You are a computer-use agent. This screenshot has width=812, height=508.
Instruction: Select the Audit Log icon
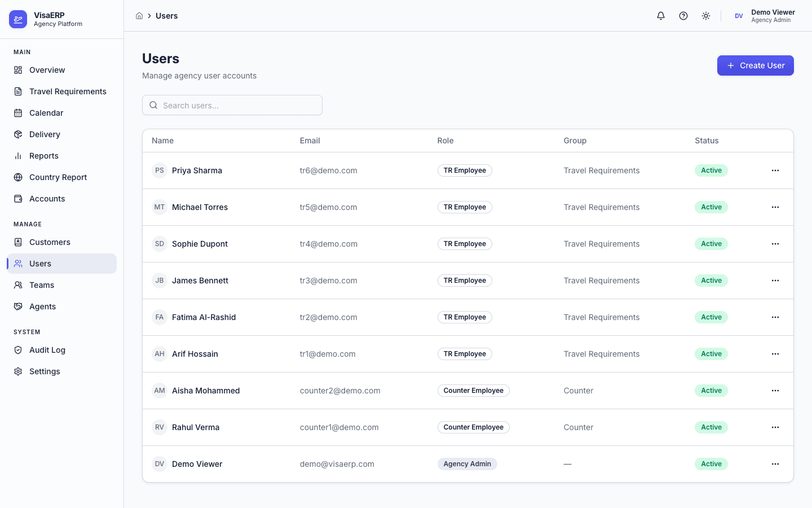point(17,350)
